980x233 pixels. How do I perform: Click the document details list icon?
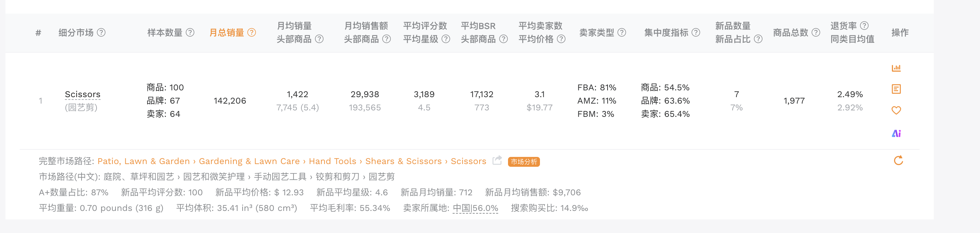[x=896, y=89]
